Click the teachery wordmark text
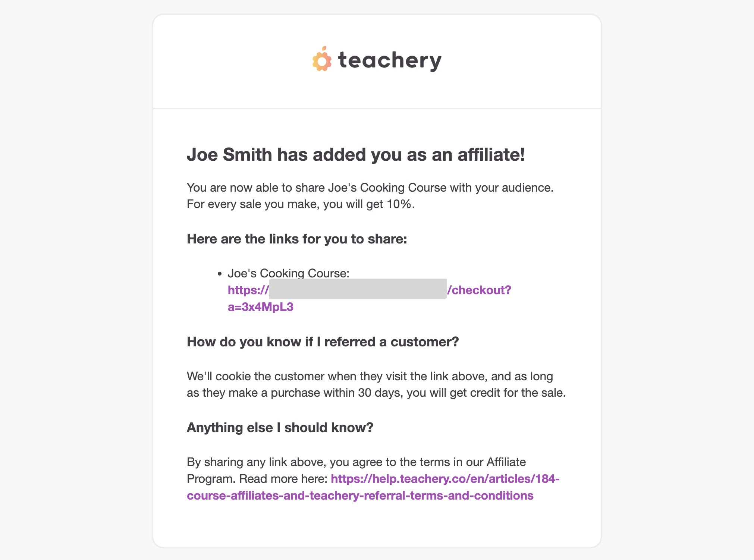The height and width of the screenshot is (560, 754). 390,60
